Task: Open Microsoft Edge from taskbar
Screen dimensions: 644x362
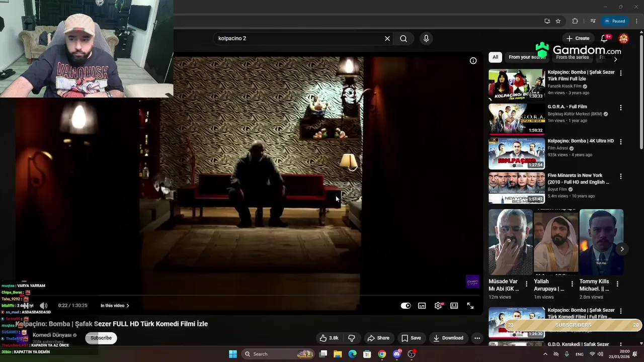Action: pos(352,354)
